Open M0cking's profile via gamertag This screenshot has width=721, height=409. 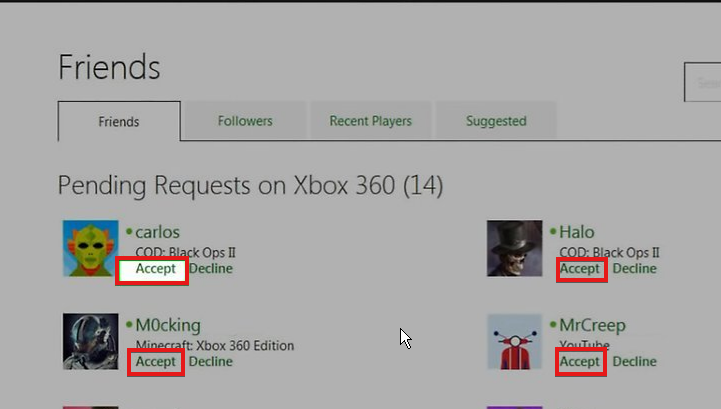[168, 325]
